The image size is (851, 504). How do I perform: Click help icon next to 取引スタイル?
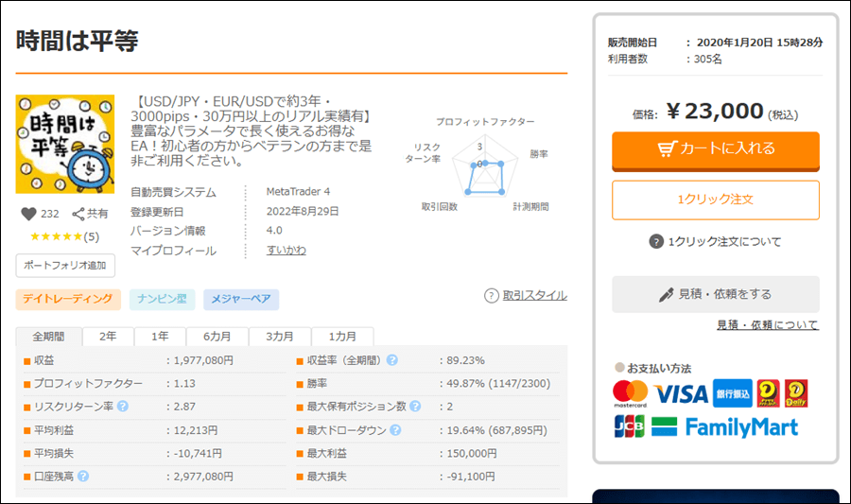coord(491,295)
